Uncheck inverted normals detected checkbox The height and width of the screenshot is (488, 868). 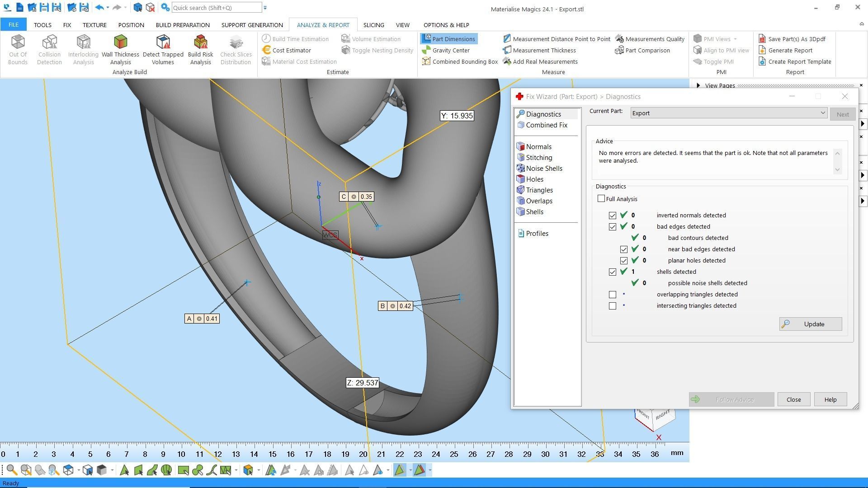pyautogui.click(x=613, y=216)
